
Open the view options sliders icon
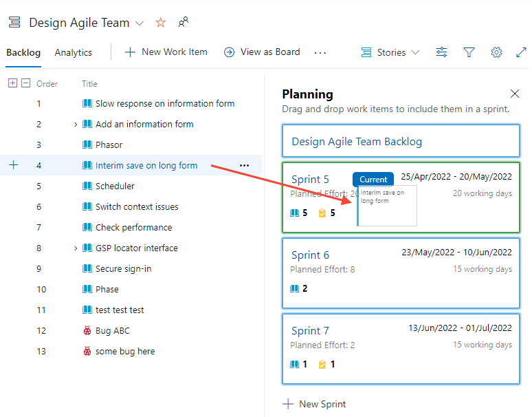pyautogui.click(x=441, y=52)
